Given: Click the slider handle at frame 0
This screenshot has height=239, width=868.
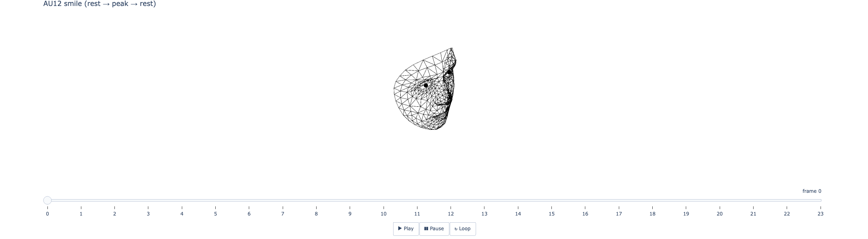Looking at the screenshot, I should [47, 200].
